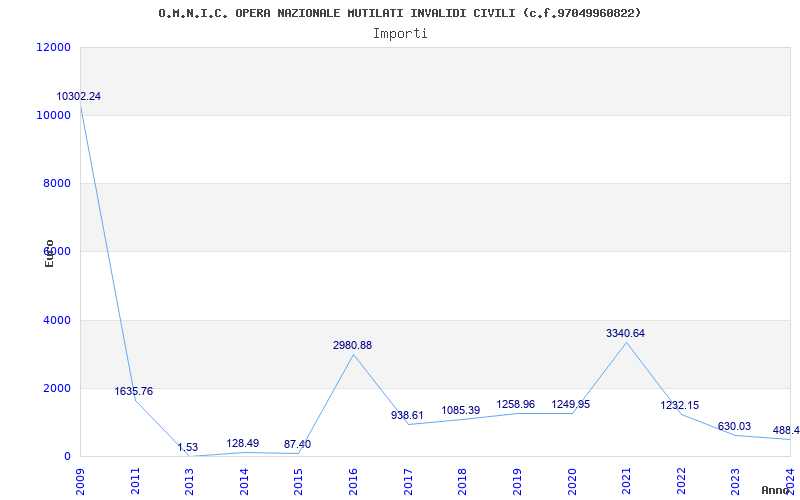Click the data label 128.49

click(243, 443)
